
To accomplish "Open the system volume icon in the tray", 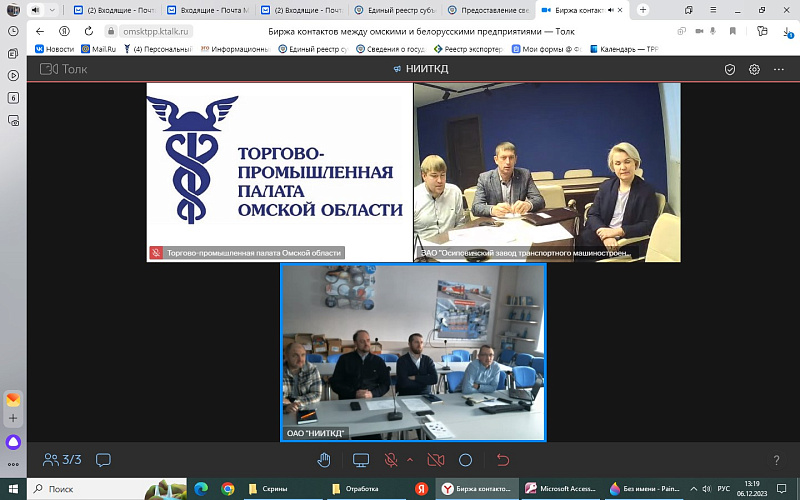I will point(707,489).
